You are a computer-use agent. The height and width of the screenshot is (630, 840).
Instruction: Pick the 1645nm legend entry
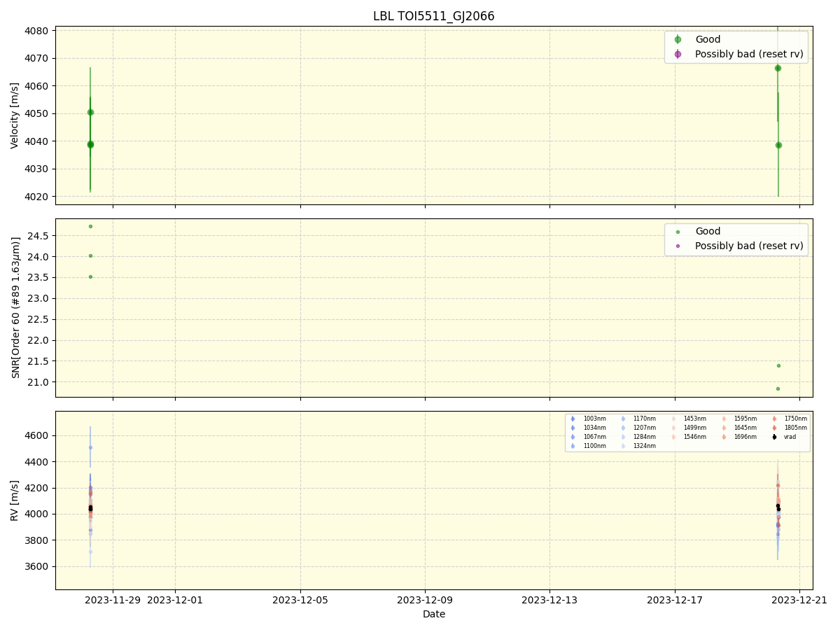coord(738,428)
